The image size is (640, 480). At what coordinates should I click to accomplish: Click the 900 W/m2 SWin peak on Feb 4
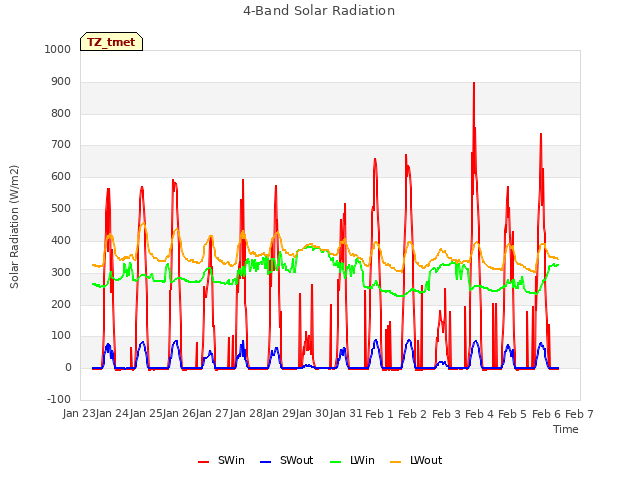tap(474, 83)
